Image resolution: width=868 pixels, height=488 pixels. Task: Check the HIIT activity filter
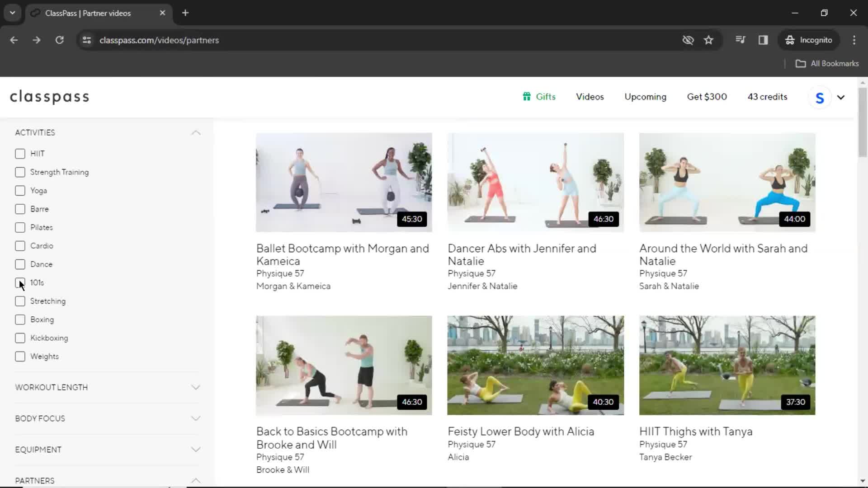click(20, 154)
